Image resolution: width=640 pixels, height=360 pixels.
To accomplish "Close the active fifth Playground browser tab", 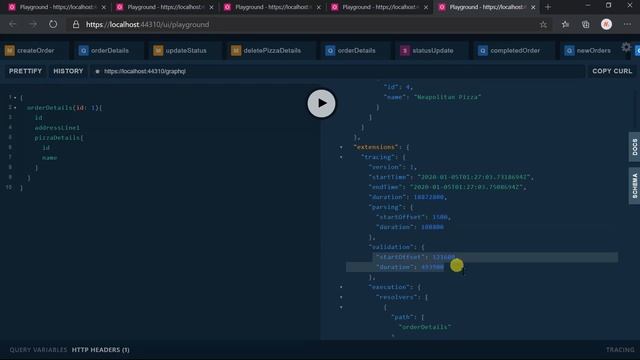I will pyautogui.click(x=533, y=7).
